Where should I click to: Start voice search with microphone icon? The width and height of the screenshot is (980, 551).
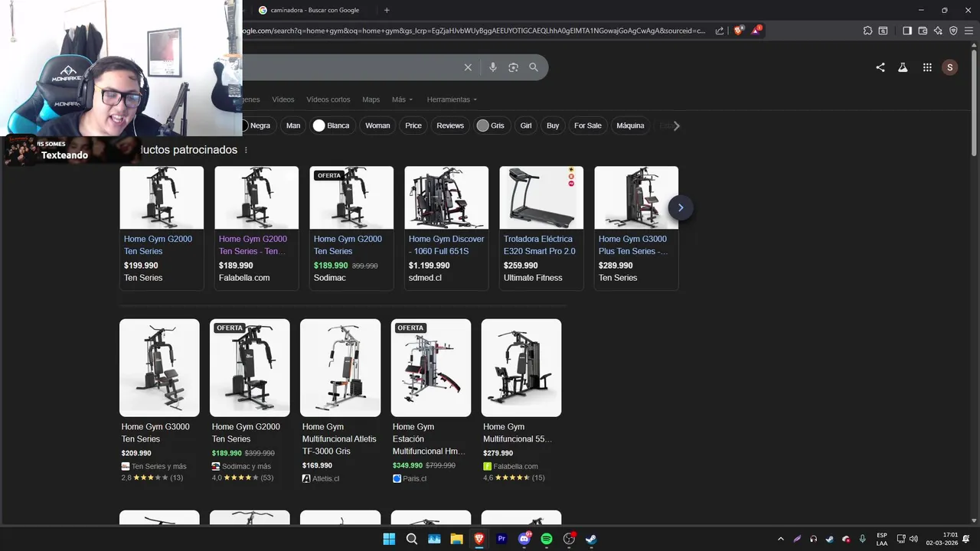(x=492, y=67)
